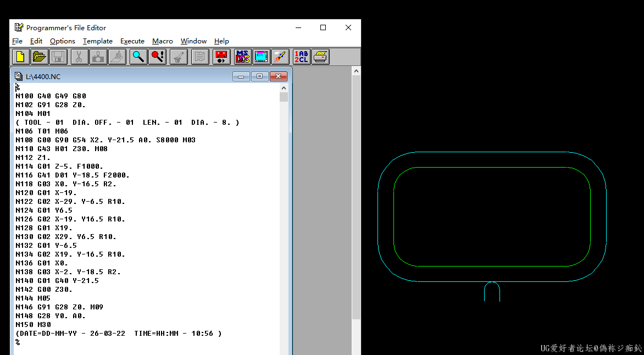Viewport: 644px width, 355px height.
Task: Open the Help menu
Action: tap(221, 41)
